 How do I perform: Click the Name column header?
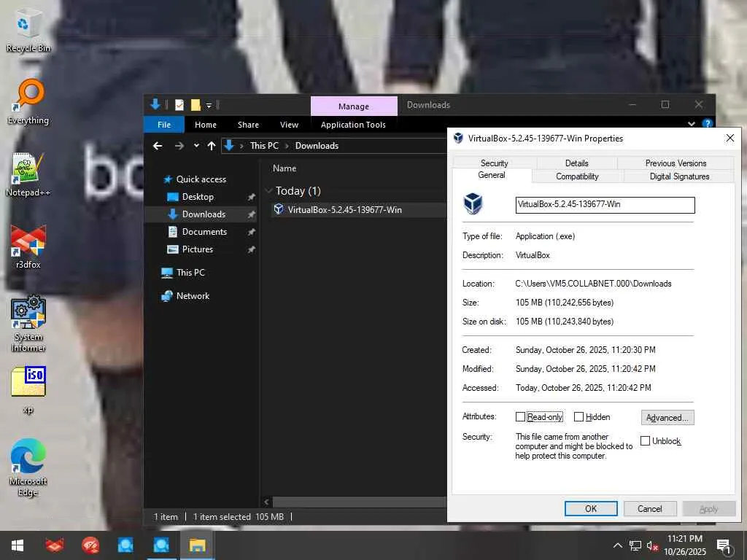(x=285, y=168)
